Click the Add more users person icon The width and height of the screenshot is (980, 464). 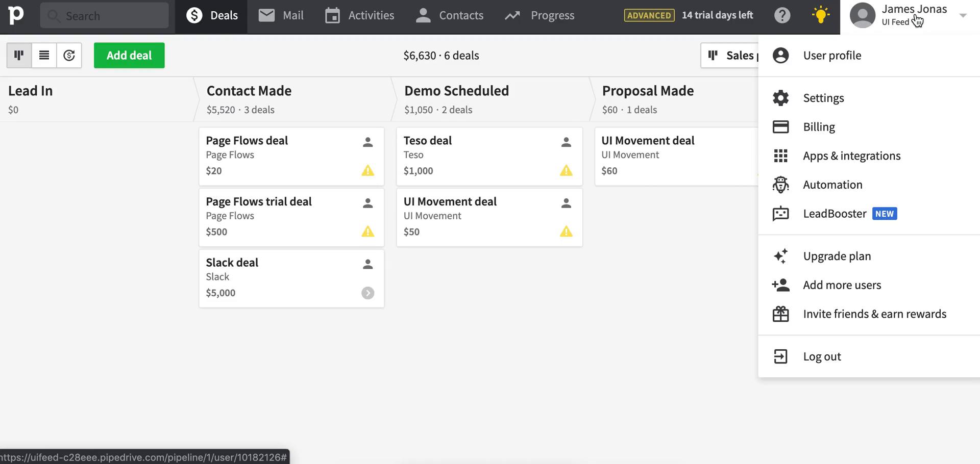point(780,285)
